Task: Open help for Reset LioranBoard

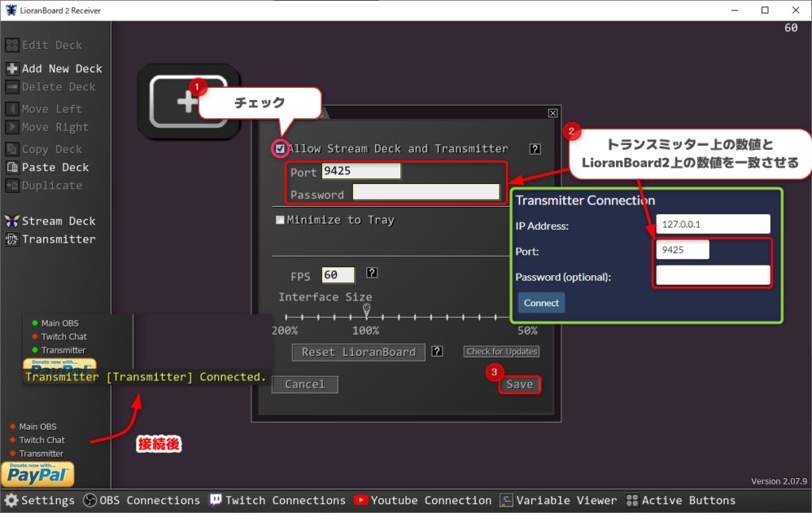Action: 437,351
